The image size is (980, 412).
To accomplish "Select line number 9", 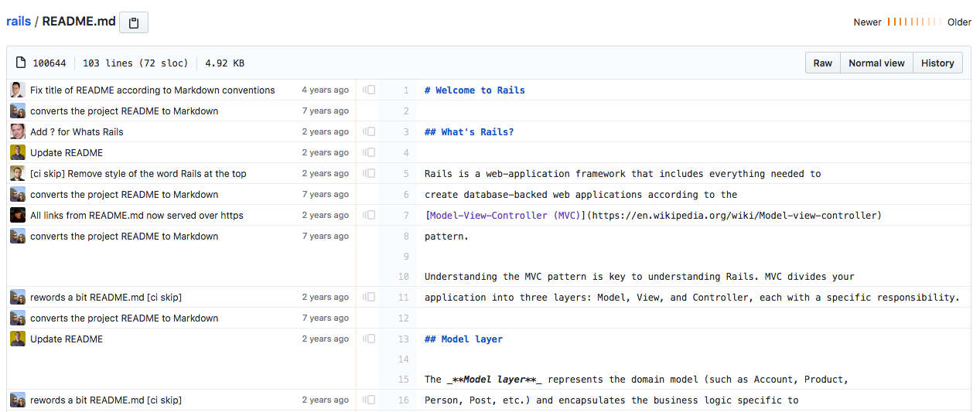I will click(405, 256).
